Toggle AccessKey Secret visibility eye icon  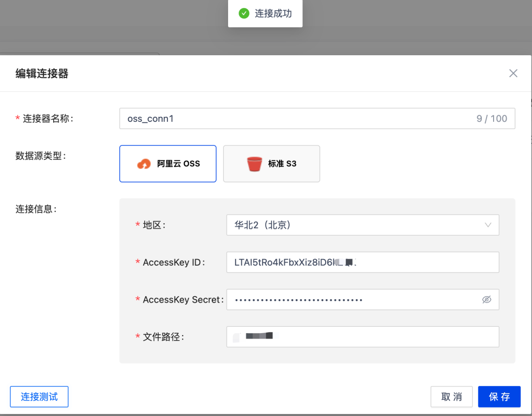pos(487,300)
